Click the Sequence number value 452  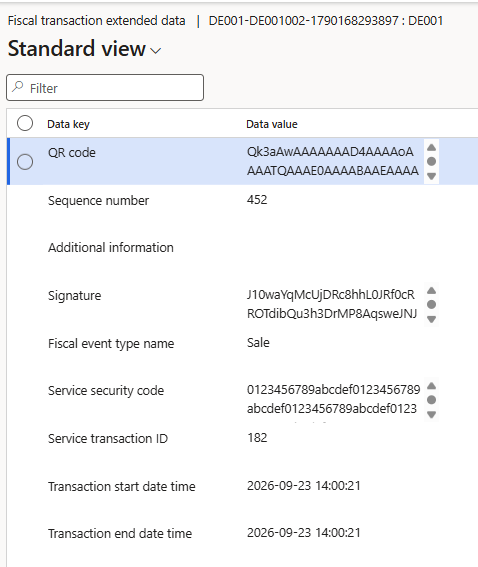click(257, 200)
